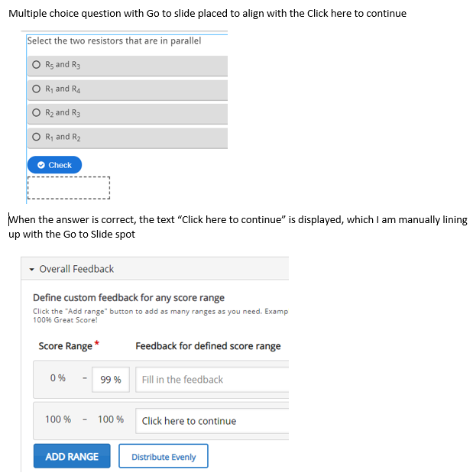Click the red required asterisk by Score Range
The height and width of the screenshot is (476, 473).
coord(97,343)
